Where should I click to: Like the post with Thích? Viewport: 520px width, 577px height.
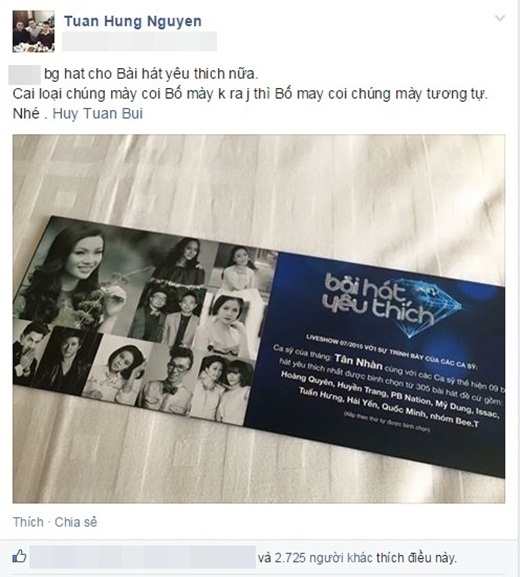[x=28, y=522]
